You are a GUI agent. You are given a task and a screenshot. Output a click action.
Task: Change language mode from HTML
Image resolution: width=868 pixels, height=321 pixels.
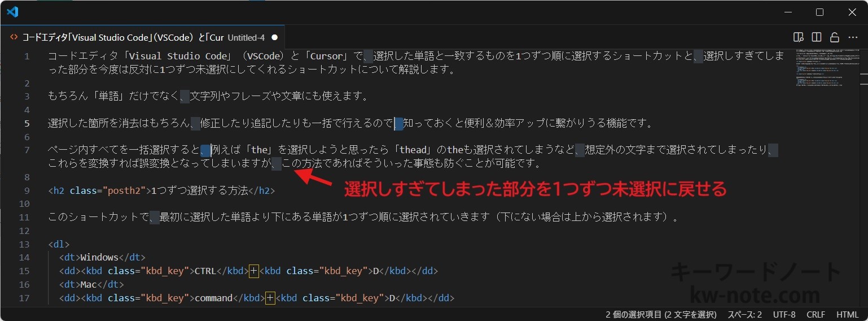point(847,314)
